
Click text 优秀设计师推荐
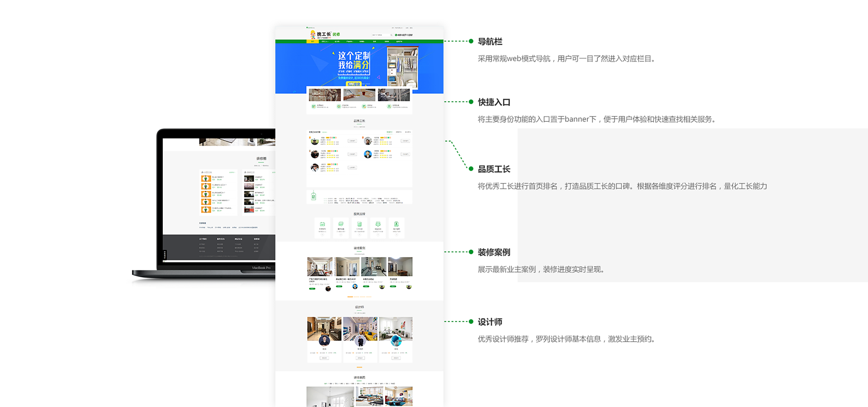(x=503, y=339)
